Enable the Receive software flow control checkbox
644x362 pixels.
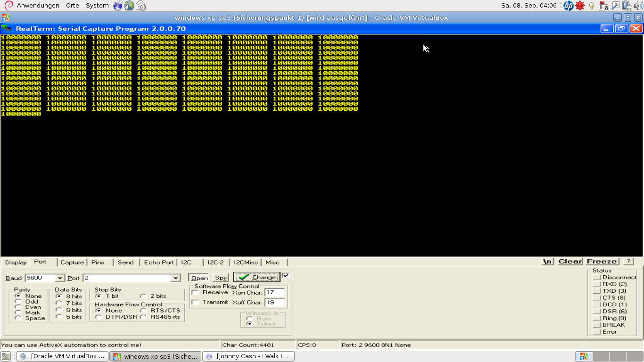(195, 293)
